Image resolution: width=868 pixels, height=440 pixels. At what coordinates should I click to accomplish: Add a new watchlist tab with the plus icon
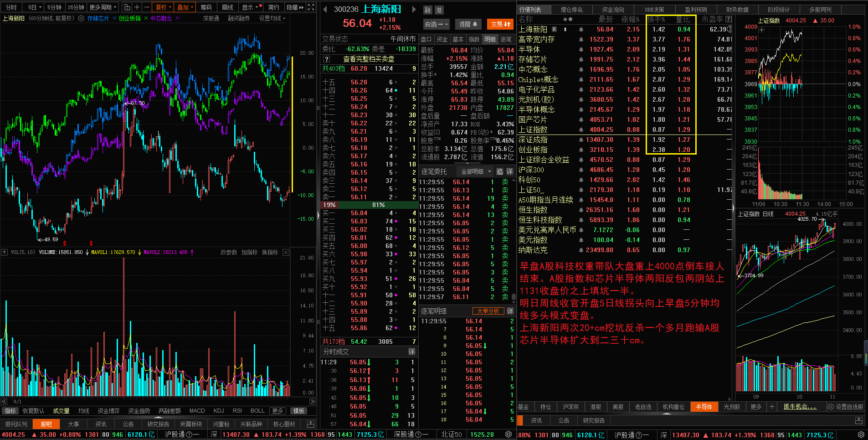click(772, 407)
